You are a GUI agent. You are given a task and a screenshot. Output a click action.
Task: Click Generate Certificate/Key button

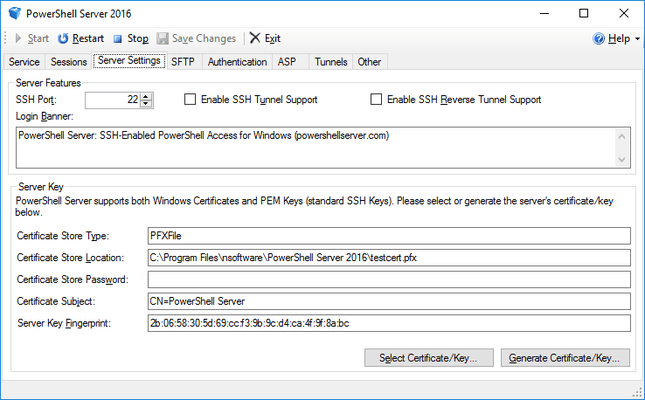(565, 358)
